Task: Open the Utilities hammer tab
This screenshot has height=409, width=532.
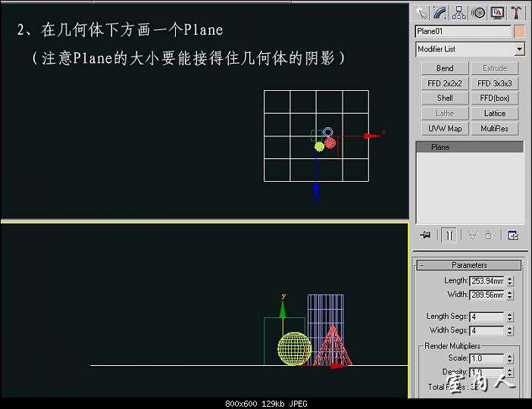Action: point(516,13)
